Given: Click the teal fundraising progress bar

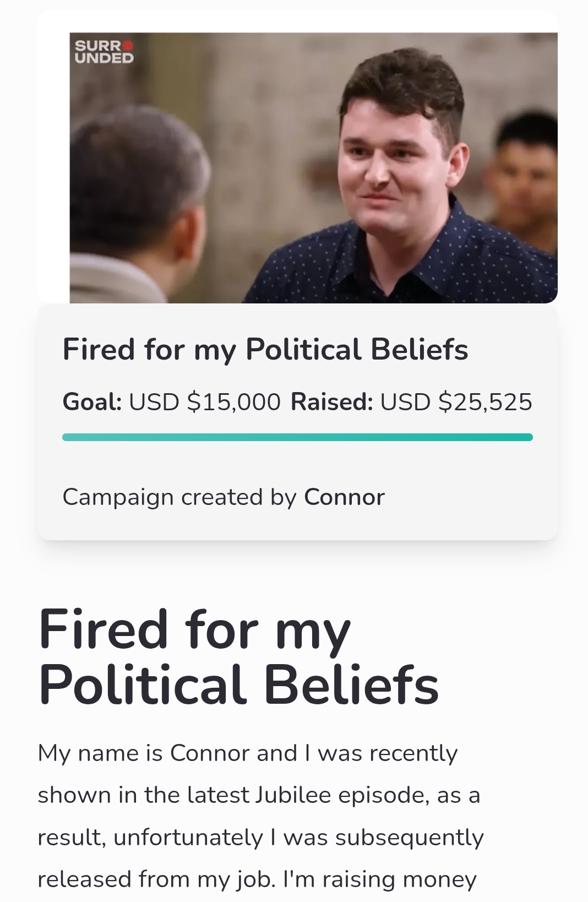Looking at the screenshot, I should pos(297,437).
